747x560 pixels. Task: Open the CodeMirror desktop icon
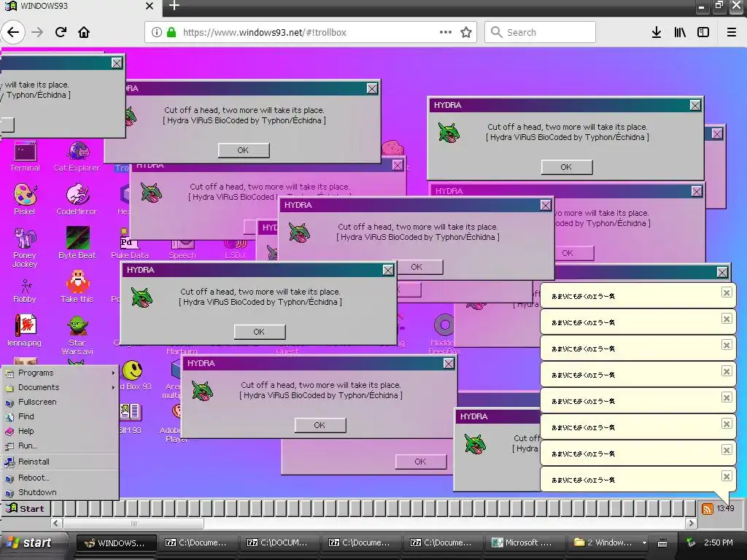[77, 199]
